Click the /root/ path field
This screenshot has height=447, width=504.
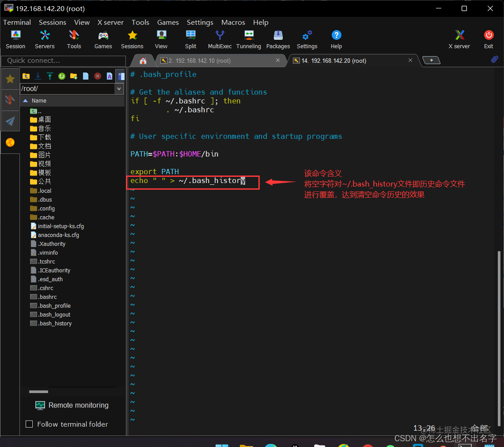point(67,88)
